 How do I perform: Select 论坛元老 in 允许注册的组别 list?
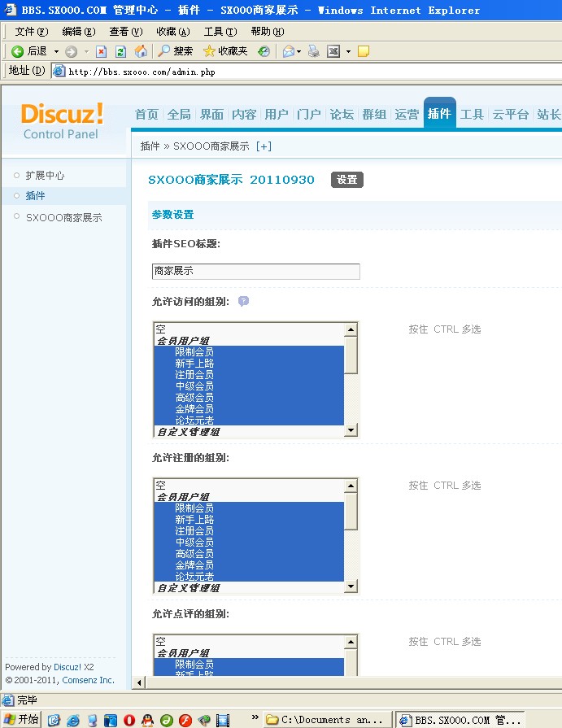click(x=249, y=577)
